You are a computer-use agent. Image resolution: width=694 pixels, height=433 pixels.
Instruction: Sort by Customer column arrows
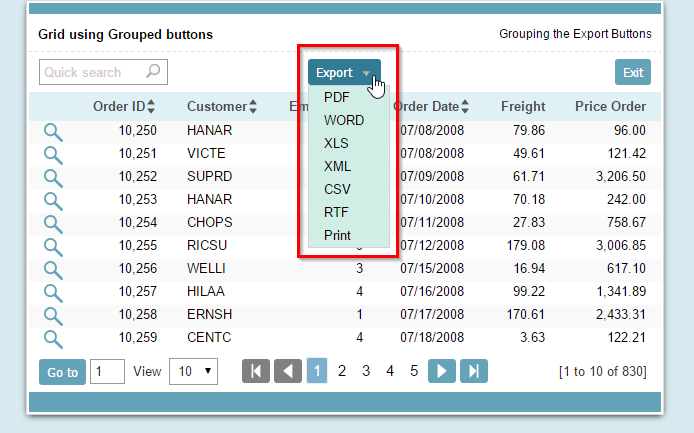[253, 107]
